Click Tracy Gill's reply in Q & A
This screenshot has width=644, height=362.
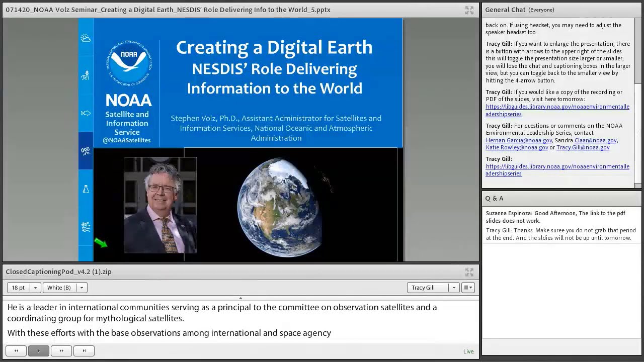tap(561, 234)
